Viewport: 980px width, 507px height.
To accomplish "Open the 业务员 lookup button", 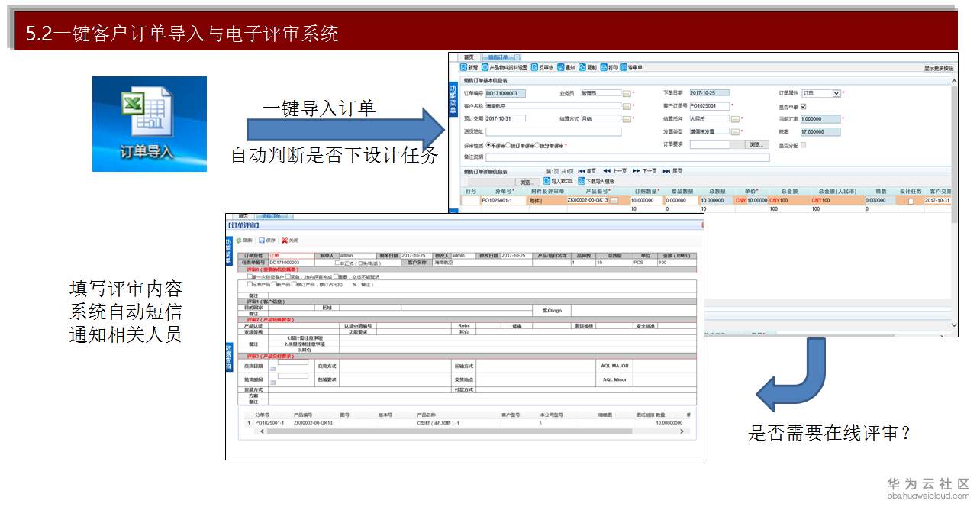I will tap(627, 94).
